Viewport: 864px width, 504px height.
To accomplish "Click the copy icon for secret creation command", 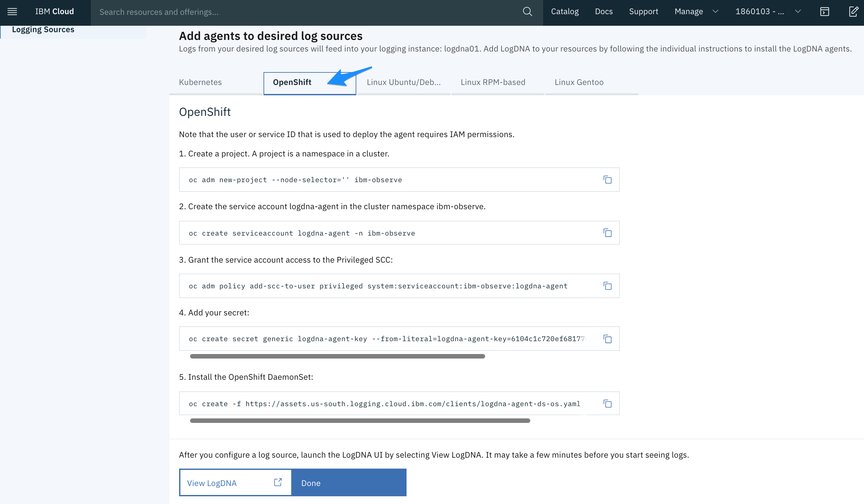I will click(x=607, y=338).
